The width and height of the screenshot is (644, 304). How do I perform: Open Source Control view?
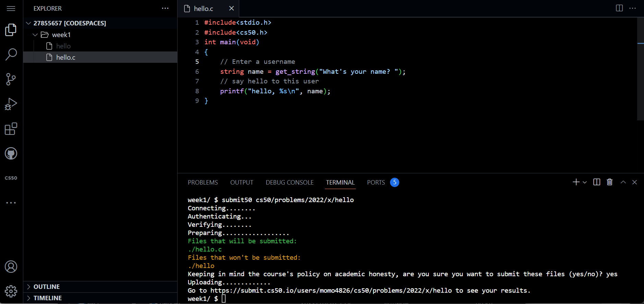11,79
